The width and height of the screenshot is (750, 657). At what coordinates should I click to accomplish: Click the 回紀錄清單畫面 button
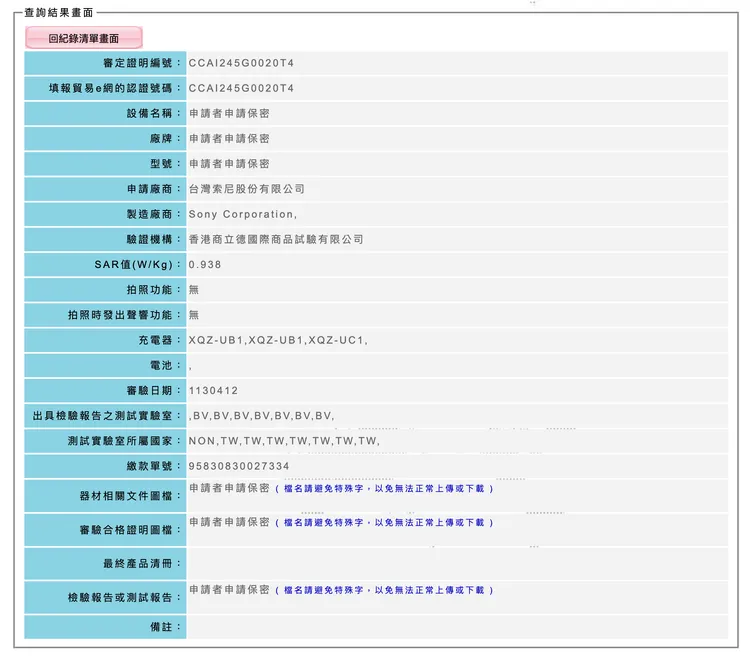[x=84, y=38]
